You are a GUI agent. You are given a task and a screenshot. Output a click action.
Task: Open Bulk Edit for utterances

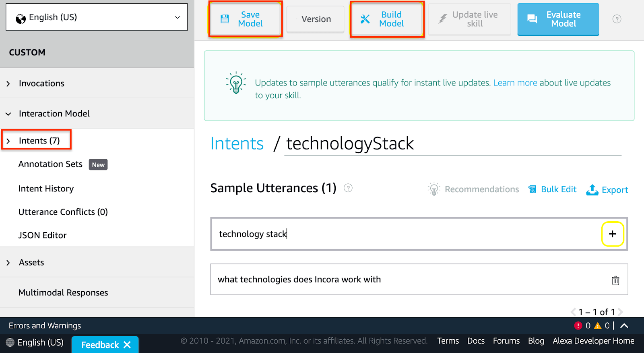pyautogui.click(x=553, y=189)
